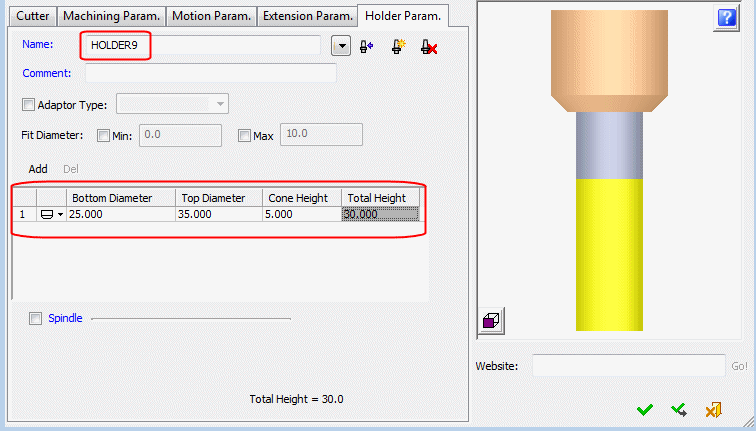The width and height of the screenshot is (756, 431).
Task: Enable the Adaptor Type checkbox
Action: (x=28, y=104)
